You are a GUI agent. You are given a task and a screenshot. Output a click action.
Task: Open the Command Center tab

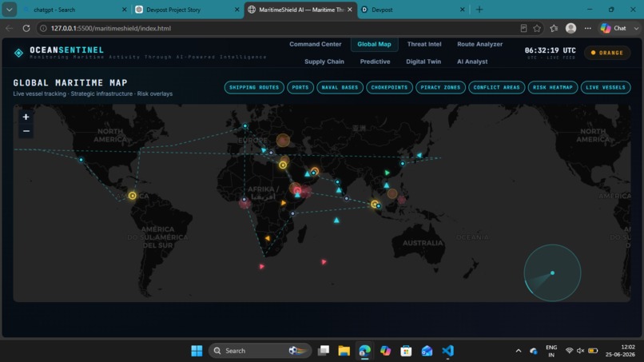(315, 44)
